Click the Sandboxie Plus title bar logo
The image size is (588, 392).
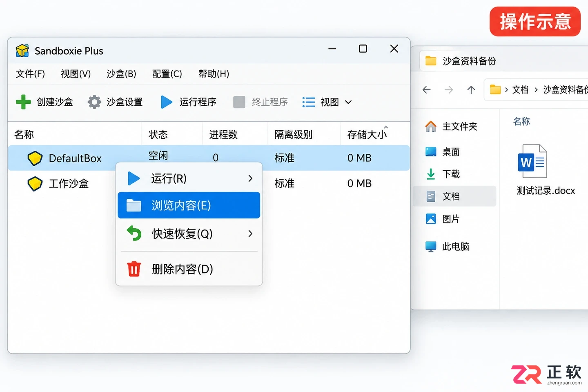point(22,51)
